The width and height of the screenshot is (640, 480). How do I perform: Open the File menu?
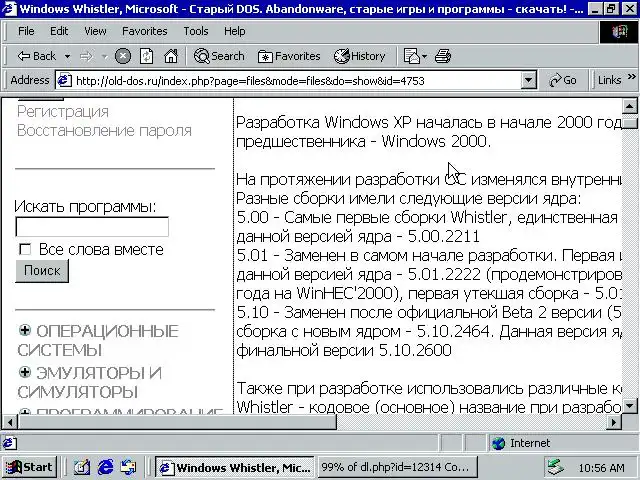point(26,31)
